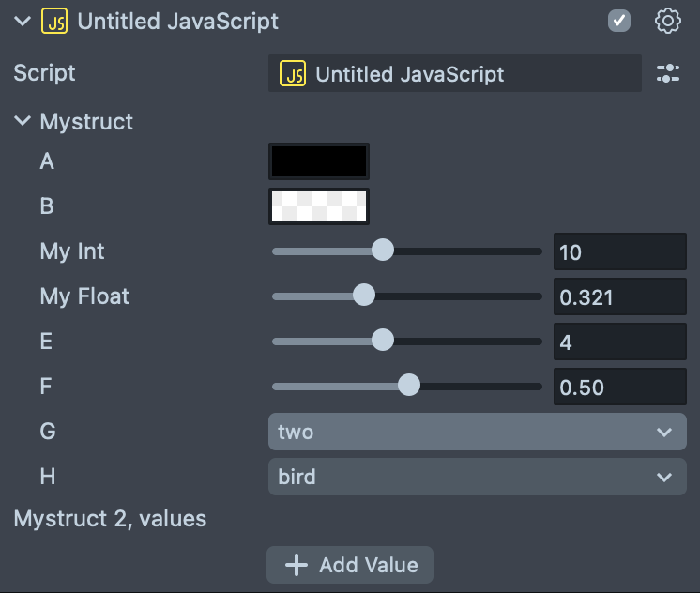Open the H dropdown showing bird
The height and width of the screenshot is (593, 700).
coord(477,477)
